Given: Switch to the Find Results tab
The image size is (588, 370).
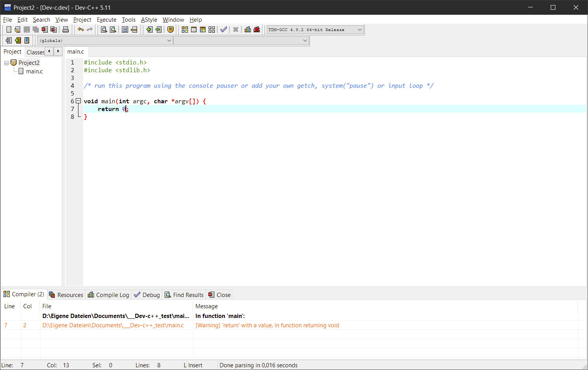Looking at the screenshot, I should pyautogui.click(x=184, y=295).
